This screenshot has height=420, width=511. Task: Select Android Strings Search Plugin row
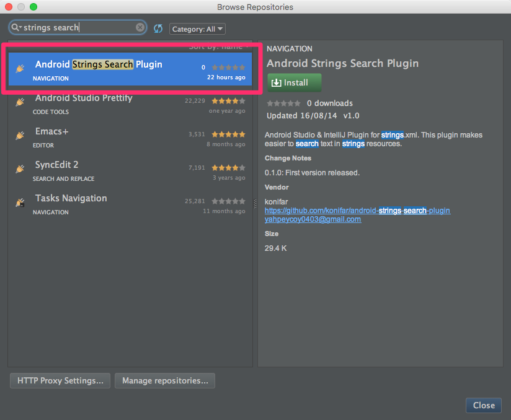pos(130,69)
